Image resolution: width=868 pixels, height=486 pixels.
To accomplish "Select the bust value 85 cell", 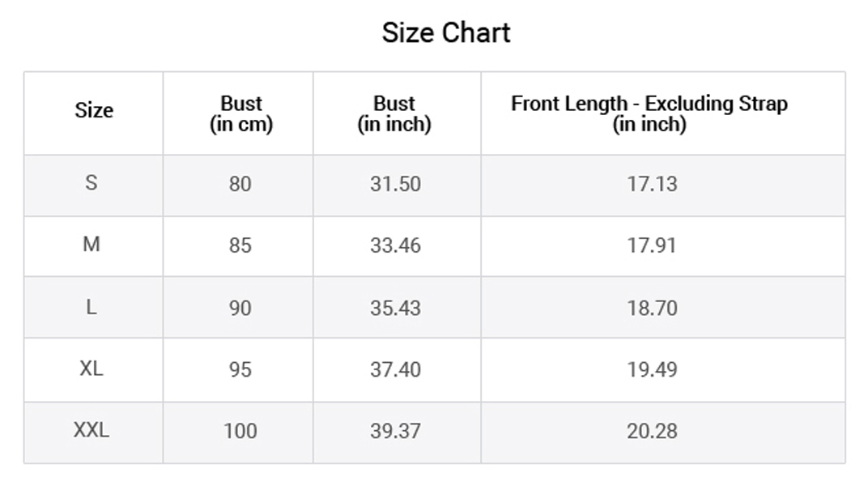I will (240, 245).
